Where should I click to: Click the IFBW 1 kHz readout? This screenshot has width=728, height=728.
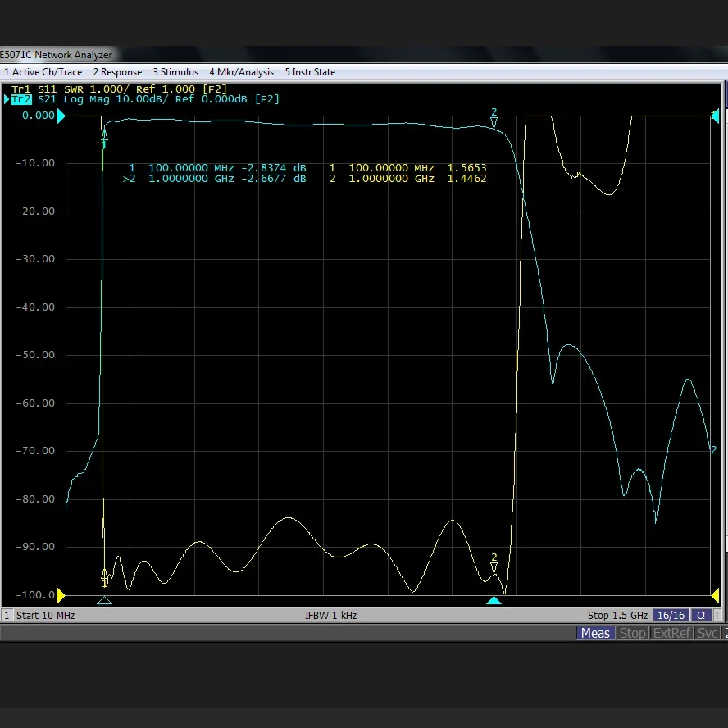pyautogui.click(x=331, y=615)
